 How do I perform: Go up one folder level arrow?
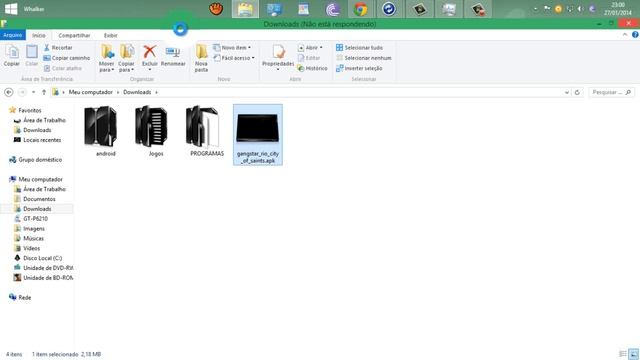pyautogui.click(x=44, y=92)
